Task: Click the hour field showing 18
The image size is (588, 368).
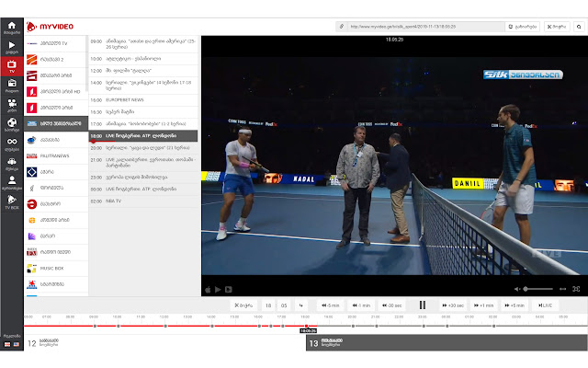Action: pos(268,305)
